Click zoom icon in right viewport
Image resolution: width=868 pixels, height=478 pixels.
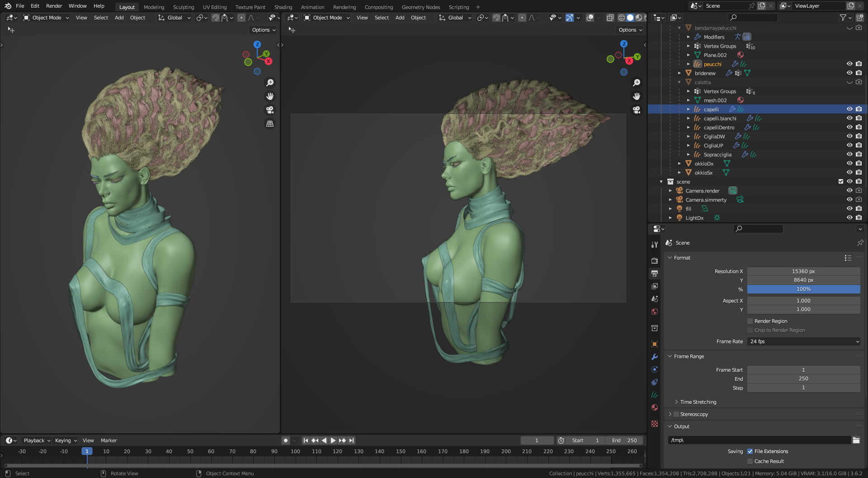(637, 83)
